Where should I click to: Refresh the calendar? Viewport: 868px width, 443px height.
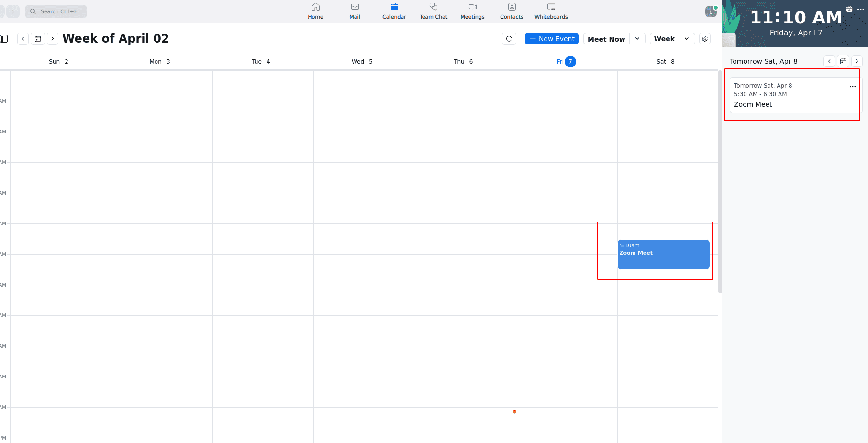point(509,39)
